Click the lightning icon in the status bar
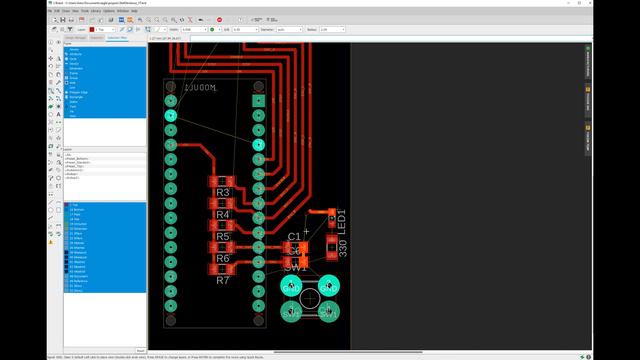The width and height of the screenshot is (640, 360). 582,357
